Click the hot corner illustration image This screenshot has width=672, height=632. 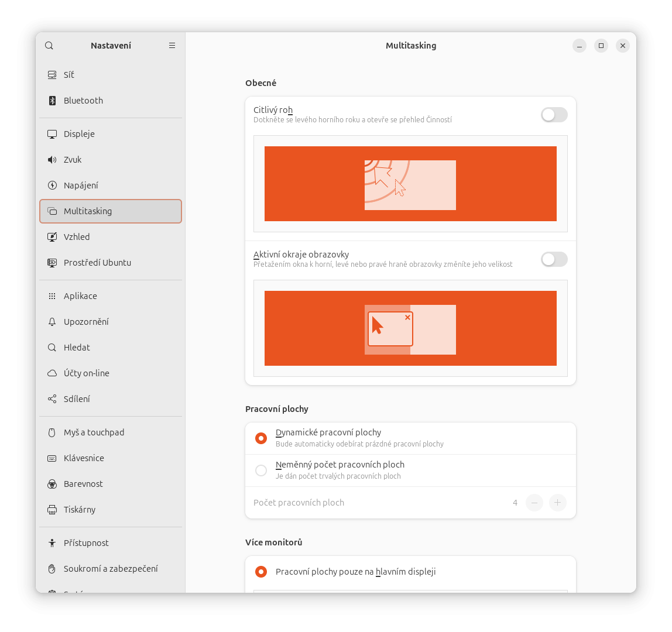coord(410,184)
